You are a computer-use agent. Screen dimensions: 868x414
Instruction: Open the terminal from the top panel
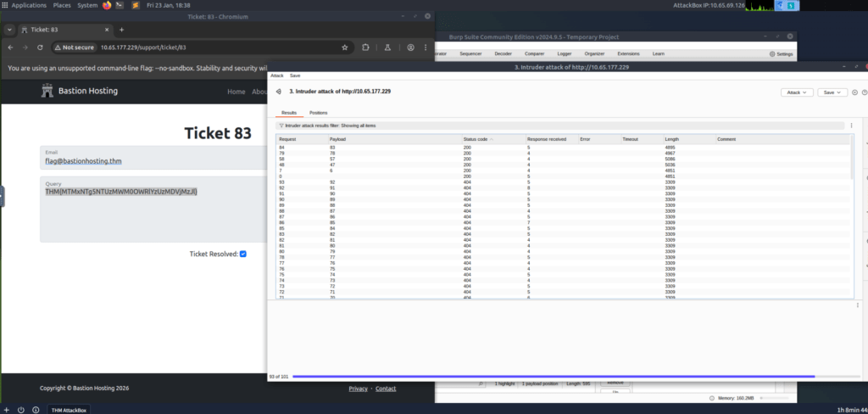(120, 5)
